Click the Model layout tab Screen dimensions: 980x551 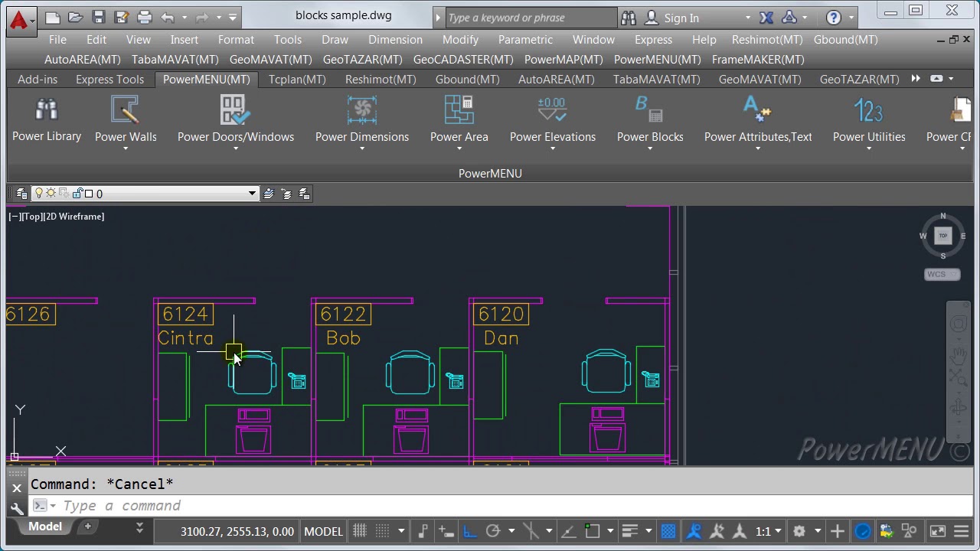point(45,527)
